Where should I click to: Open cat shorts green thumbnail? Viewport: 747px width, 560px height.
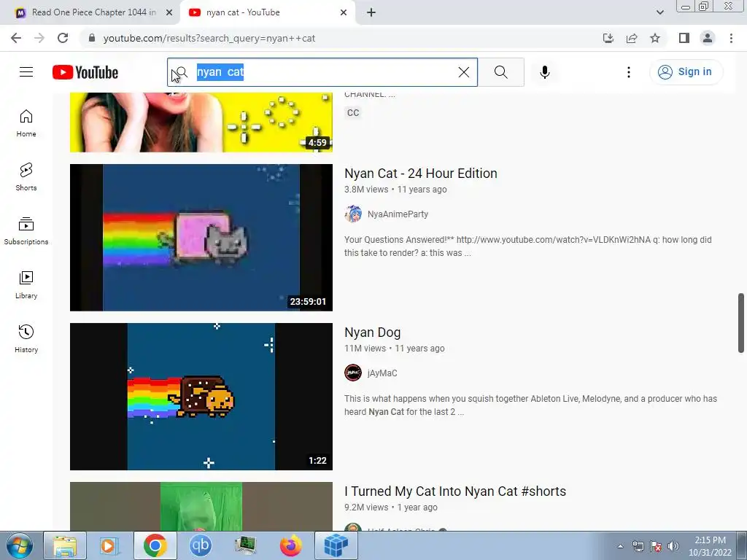(201, 507)
